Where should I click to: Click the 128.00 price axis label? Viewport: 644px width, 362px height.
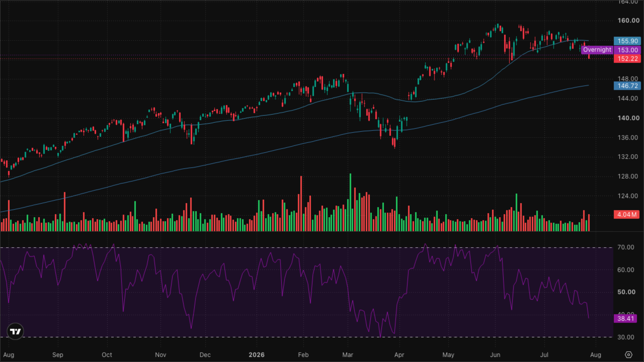click(628, 176)
